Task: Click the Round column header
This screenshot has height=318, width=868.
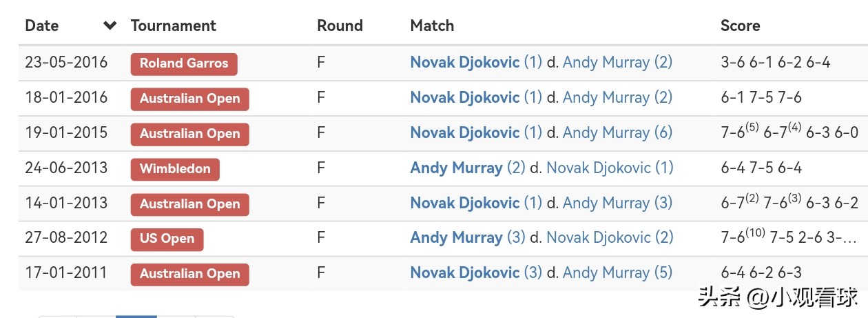Action: click(340, 26)
